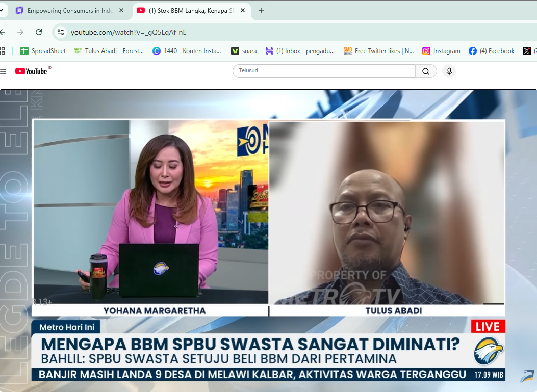Click the X bookmark icon

tap(526, 51)
